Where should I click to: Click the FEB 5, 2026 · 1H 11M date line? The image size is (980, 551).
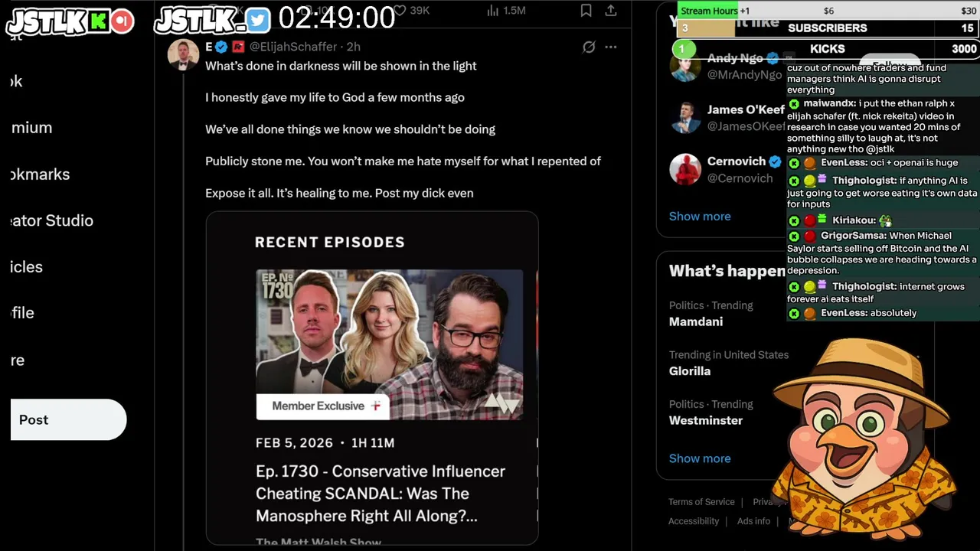coord(325,443)
